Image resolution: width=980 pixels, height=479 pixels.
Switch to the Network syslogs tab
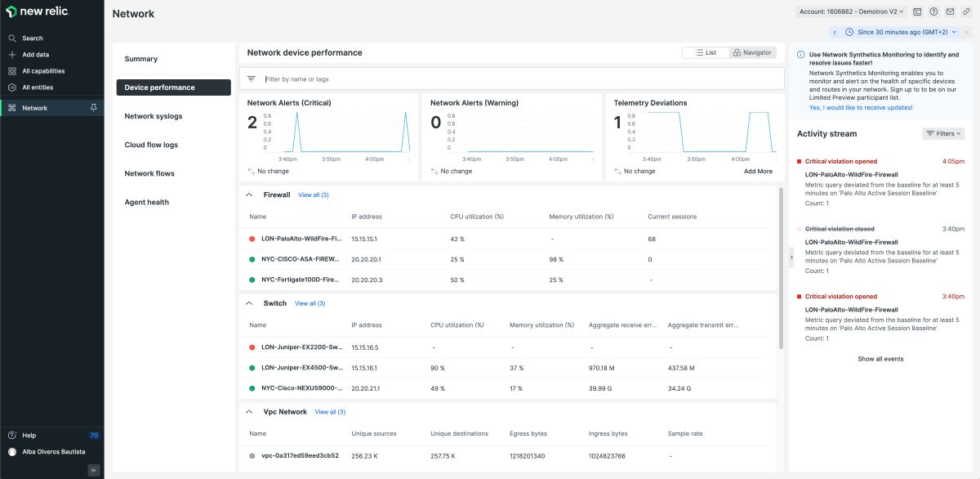pos(152,115)
